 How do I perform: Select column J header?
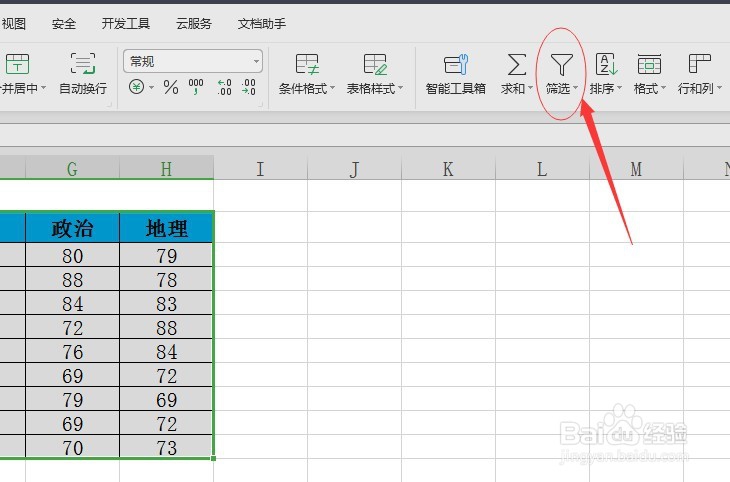354,169
